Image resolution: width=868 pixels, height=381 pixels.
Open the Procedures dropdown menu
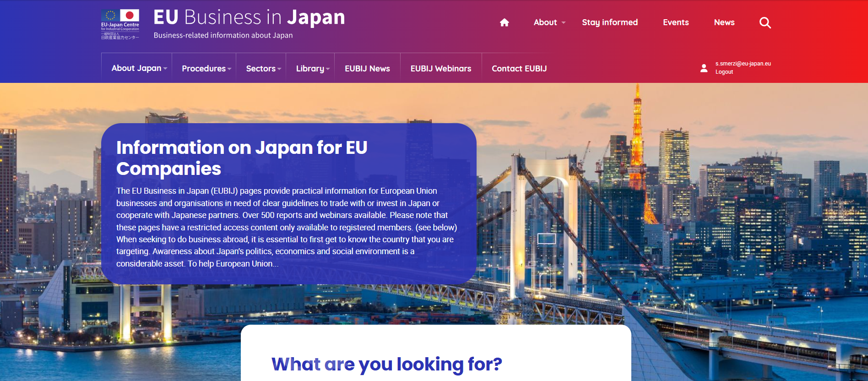click(206, 69)
